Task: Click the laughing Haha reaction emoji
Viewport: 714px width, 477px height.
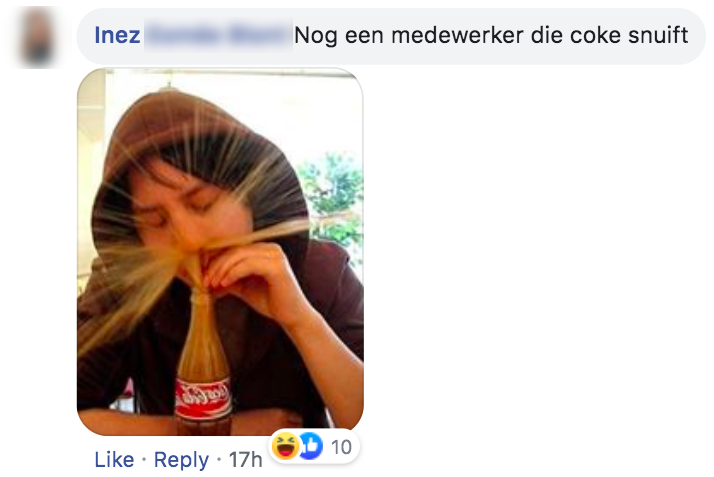Action: (x=285, y=446)
